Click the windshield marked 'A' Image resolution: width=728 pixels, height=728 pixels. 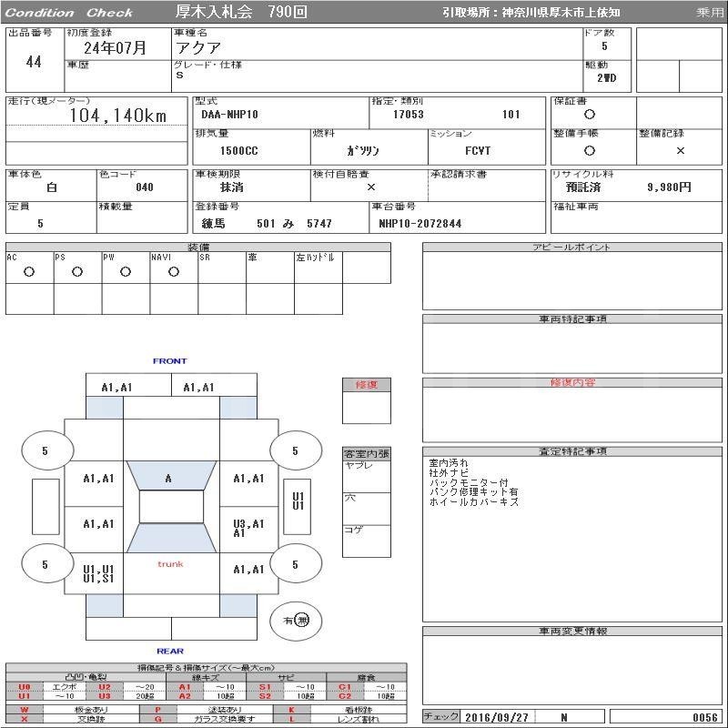(x=171, y=475)
